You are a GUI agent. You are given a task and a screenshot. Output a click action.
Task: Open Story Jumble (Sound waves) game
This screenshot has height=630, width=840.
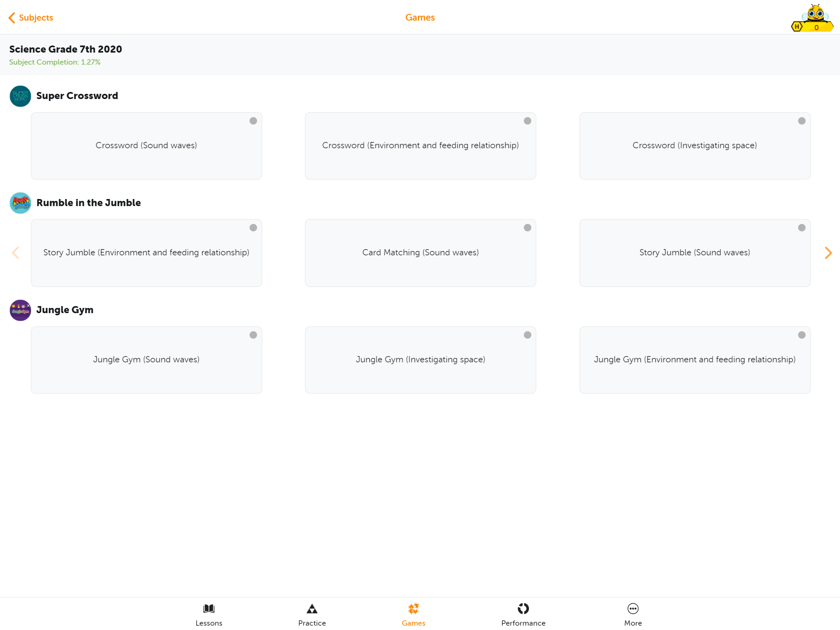coord(695,253)
